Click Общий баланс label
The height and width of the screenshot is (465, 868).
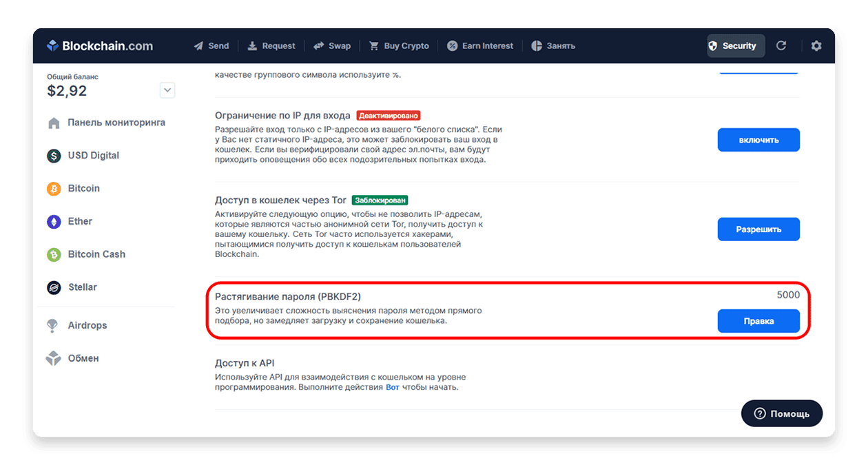tap(72, 76)
